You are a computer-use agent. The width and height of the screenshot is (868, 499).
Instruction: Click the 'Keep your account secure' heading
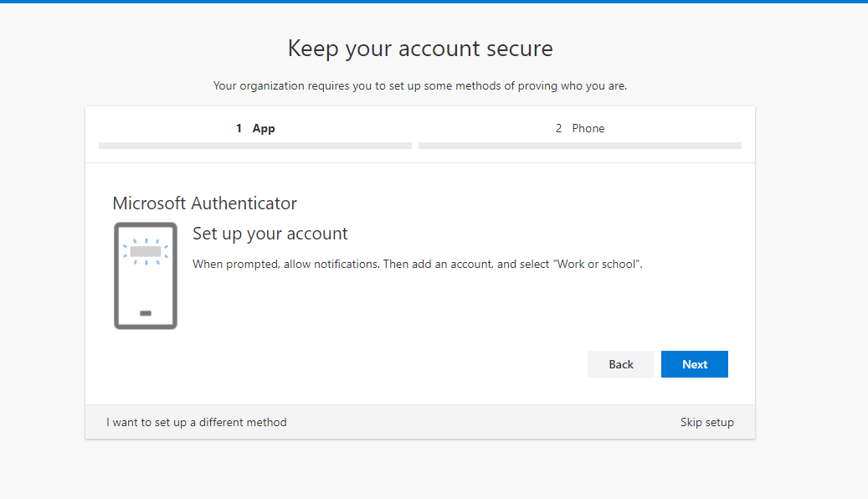(x=420, y=49)
